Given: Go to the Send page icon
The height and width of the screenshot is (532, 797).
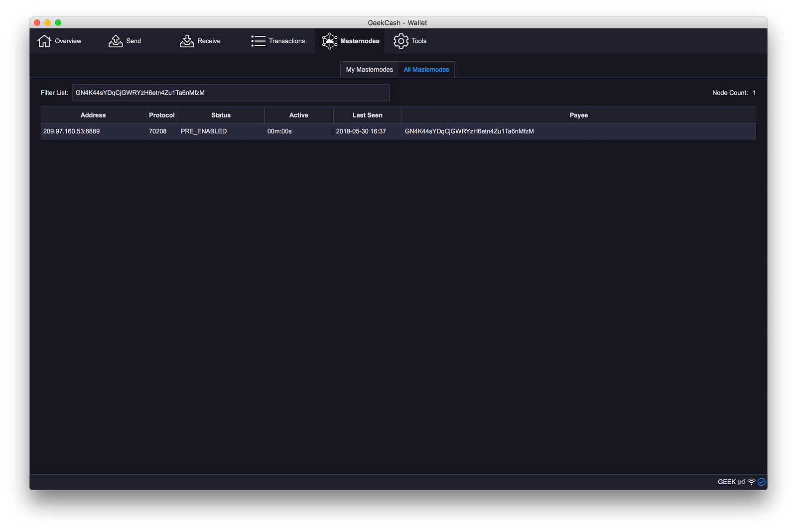Looking at the screenshot, I should coord(116,41).
